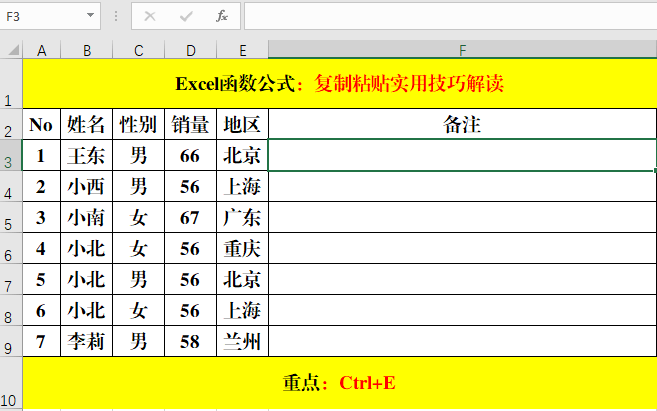Viewport: 657px width, 411px height.
Task: Click the 'No' header cell
Action: click(x=41, y=124)
